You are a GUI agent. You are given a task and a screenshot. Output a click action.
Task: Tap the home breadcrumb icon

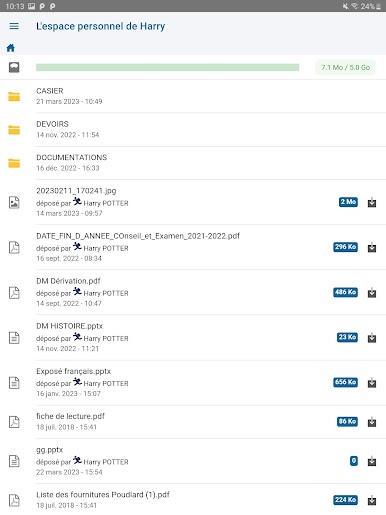click(11, 48)
